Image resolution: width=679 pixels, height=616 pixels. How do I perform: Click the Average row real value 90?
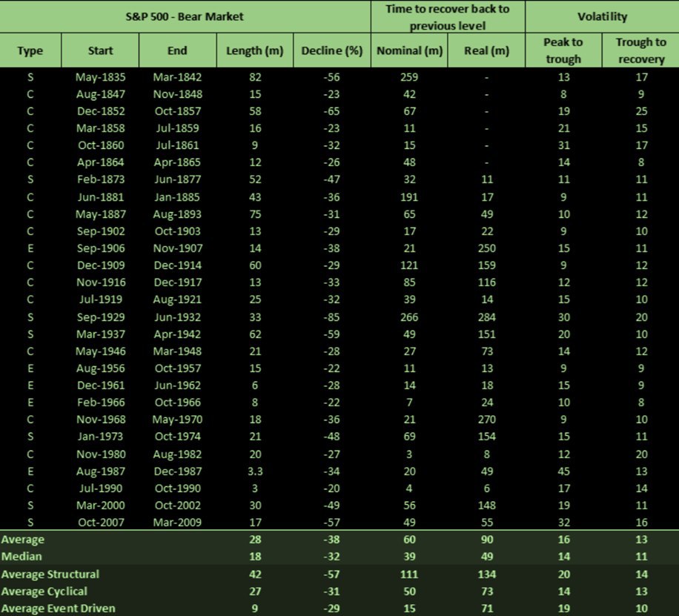487,540
